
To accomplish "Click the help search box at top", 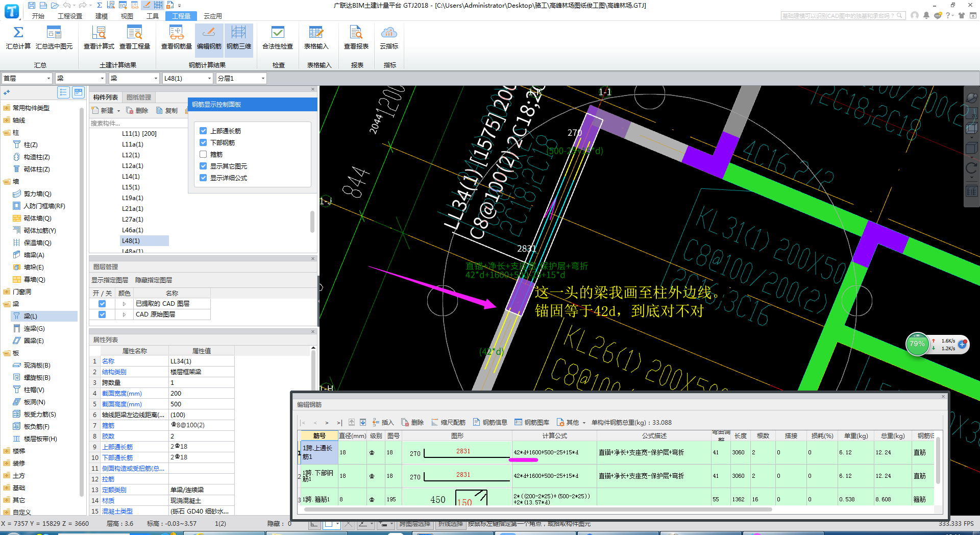I will (x=843, y=16).
